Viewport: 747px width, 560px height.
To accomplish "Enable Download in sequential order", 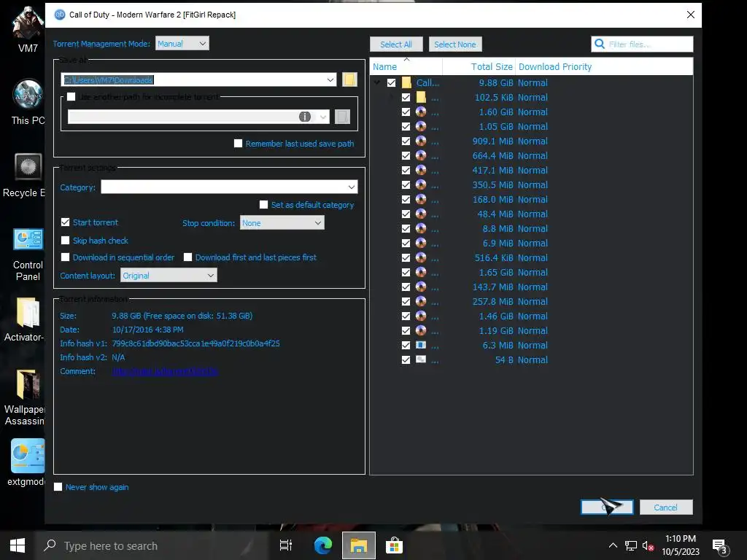I will point(65,257).
